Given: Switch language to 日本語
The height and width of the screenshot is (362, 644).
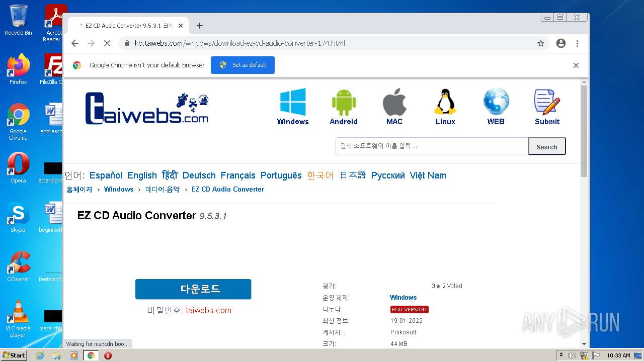Looking at the screenshot, I should click(x=353, y=175).
